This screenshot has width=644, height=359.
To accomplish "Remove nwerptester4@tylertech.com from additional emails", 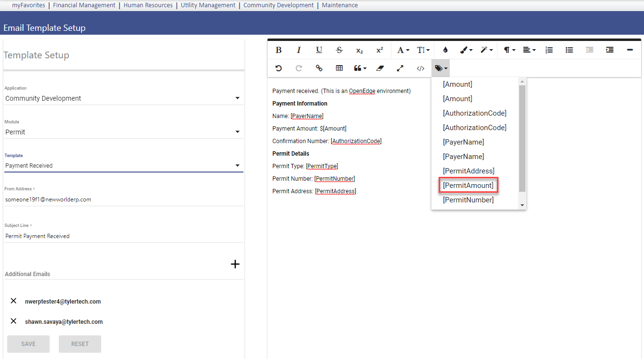I will (x=13, y=301).
